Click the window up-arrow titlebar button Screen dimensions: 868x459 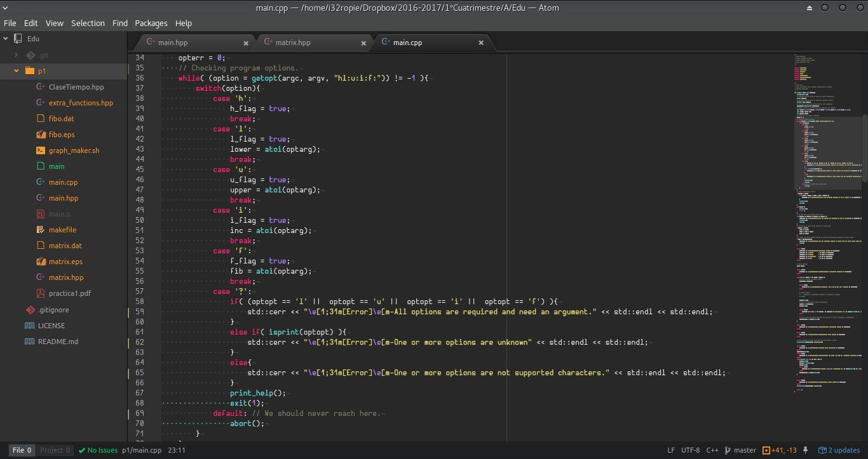(810, 8)
